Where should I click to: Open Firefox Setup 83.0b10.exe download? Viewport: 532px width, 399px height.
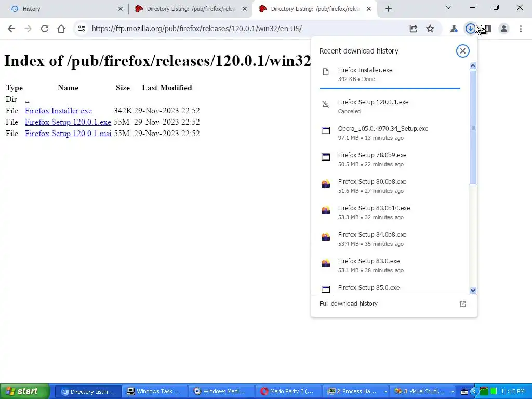pyautogui.click(x=390, y=212)
